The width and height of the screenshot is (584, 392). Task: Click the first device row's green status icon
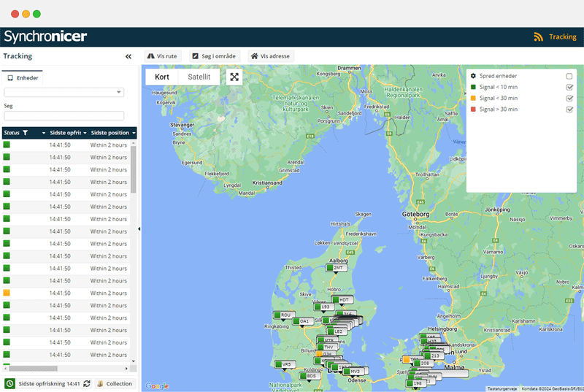point(7,145)
